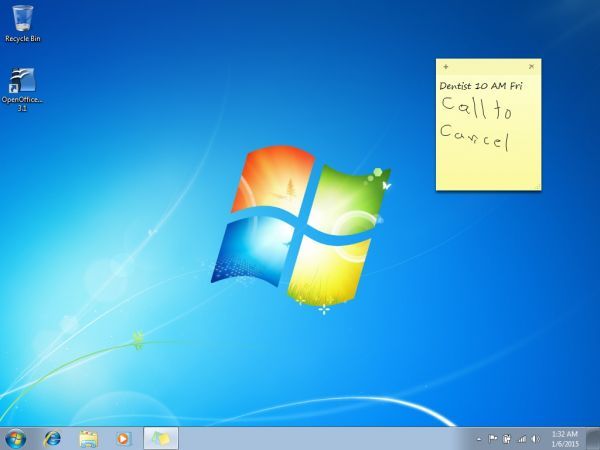Screen dimensions: 600x450
Task: Launch Internet Explorer from the taskbar
Action: [x=52, y=439]
